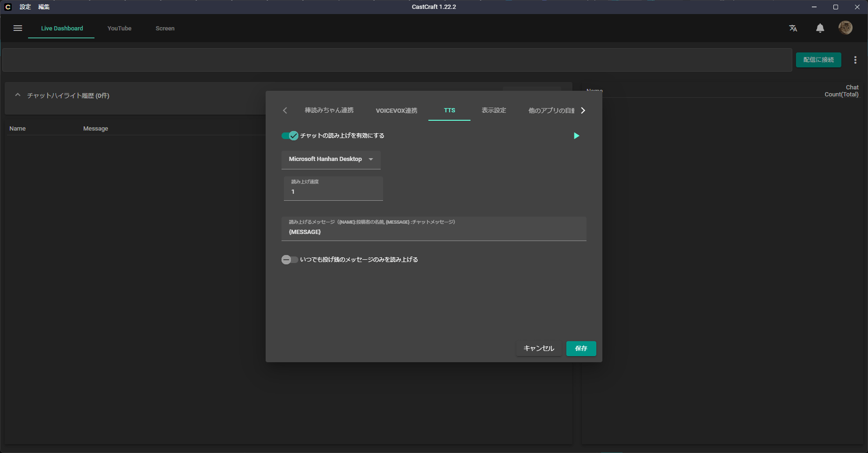
Task: Click the 保存 save button
Action: coord(581,349)
